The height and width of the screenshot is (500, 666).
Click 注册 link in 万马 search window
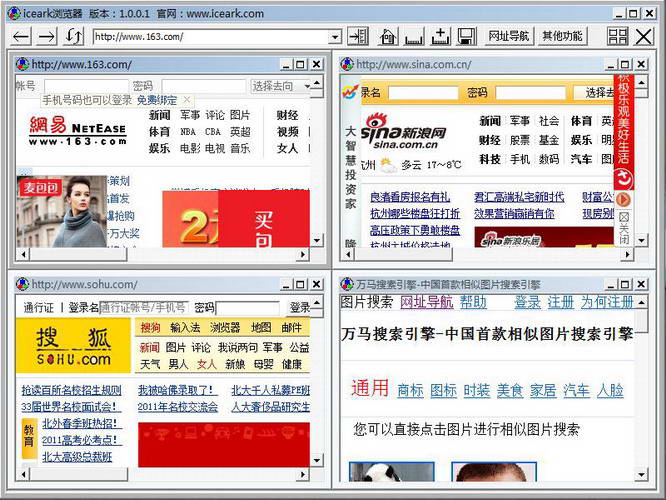561,302
